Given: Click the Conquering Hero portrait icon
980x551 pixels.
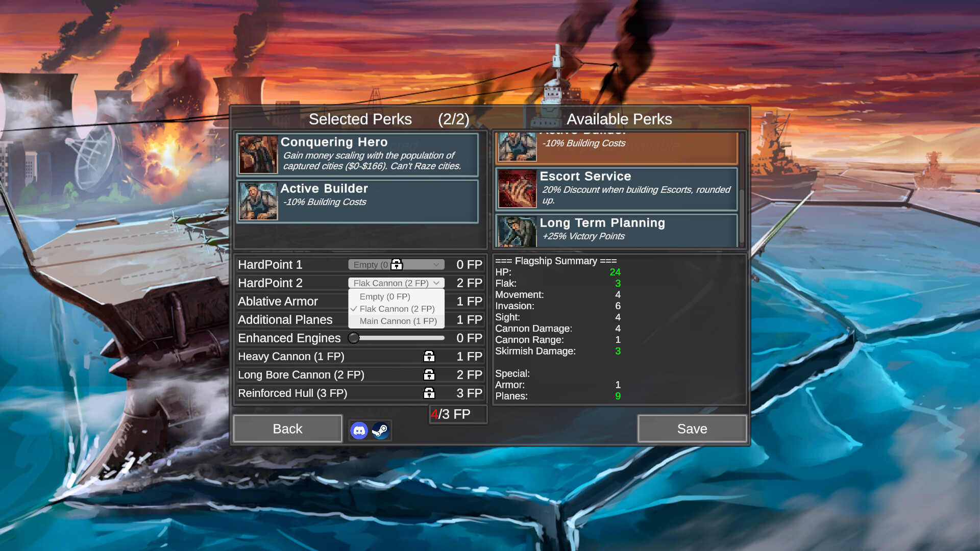Looking at the screenshot, I should click(258, 155).
